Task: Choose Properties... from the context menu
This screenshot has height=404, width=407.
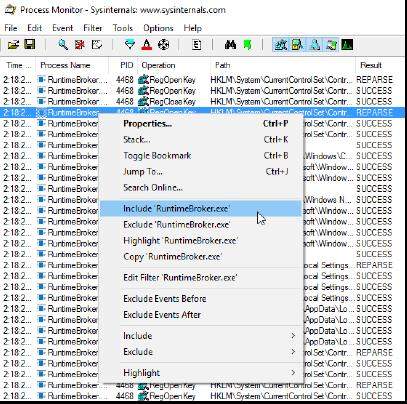Action: coord(201,124)
